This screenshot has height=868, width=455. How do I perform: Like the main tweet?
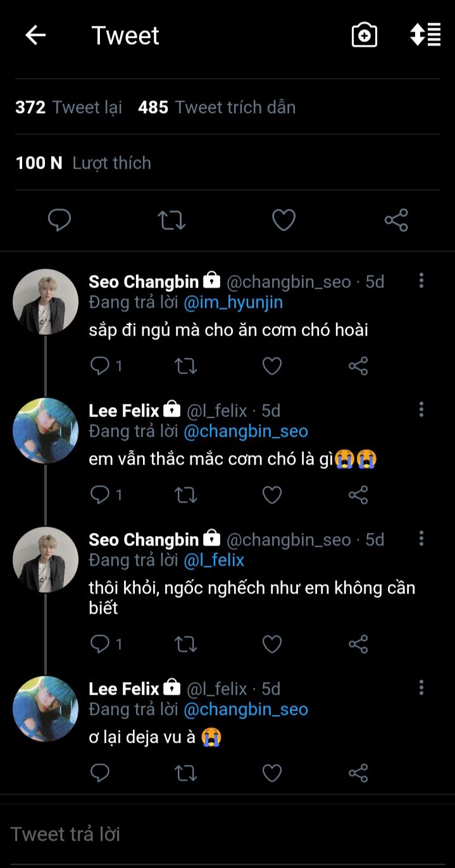284,220
